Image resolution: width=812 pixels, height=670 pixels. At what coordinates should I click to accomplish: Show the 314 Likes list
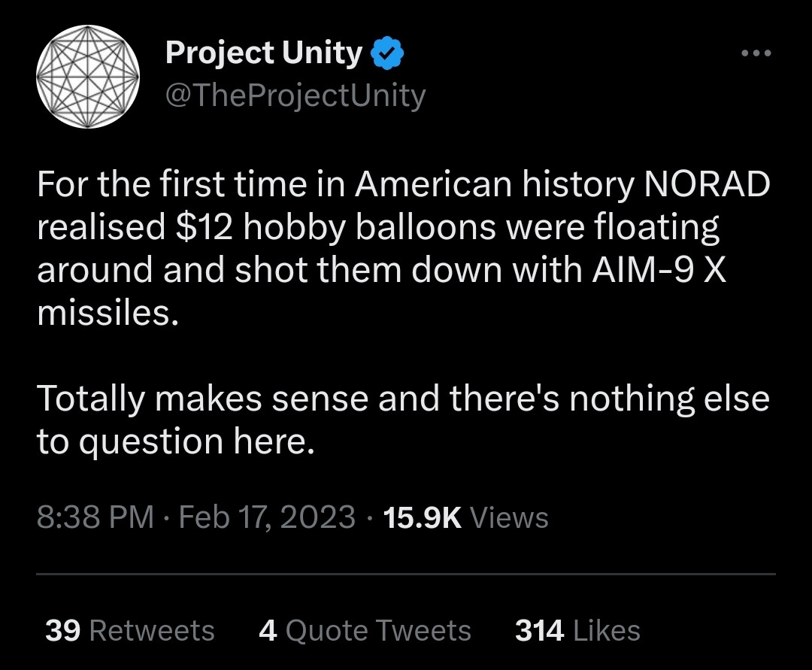click(x=578, y=631)
